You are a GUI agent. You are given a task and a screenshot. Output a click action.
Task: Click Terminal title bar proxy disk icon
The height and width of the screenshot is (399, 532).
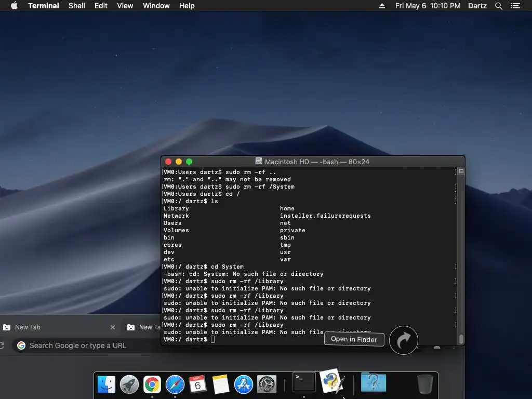(259, 162)
